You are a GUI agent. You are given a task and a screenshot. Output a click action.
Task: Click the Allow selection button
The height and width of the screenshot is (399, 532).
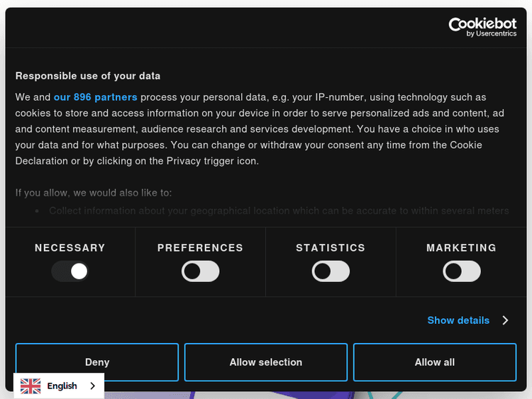(x=266, y=362)
